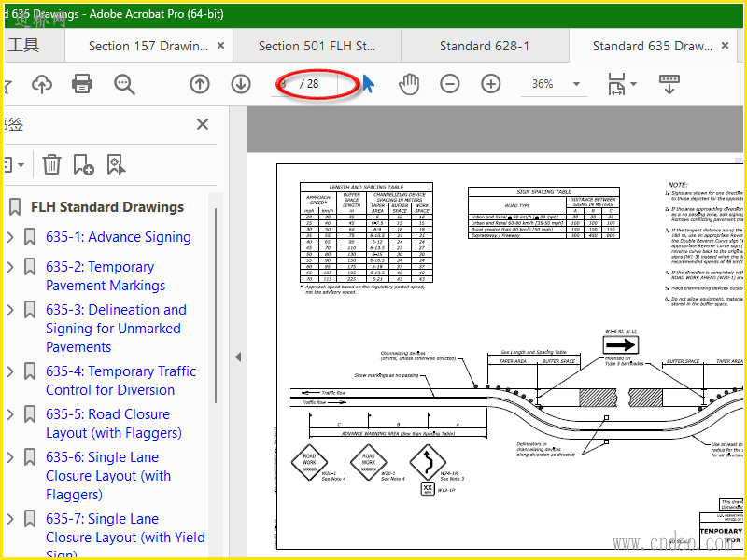Switch to Section 501 FLH tab
This screenshot has width=747, height=560.
pos(317,46)
